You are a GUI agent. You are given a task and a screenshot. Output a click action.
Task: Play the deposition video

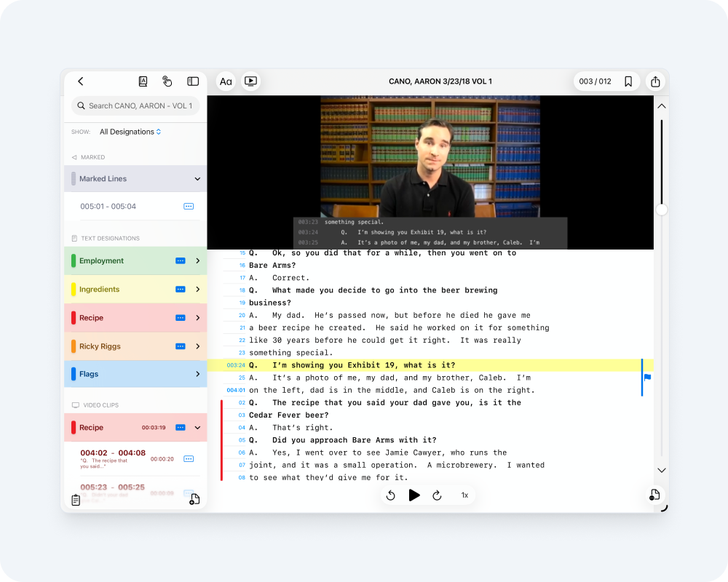pos(414,495)
